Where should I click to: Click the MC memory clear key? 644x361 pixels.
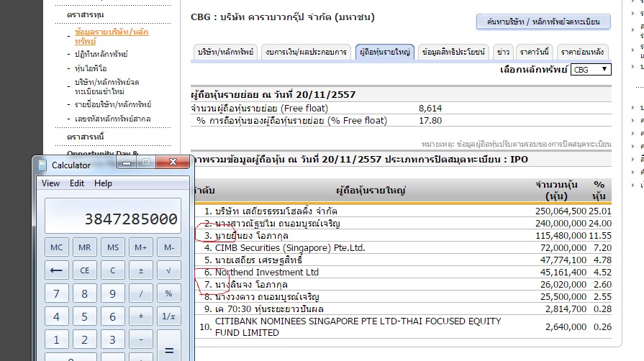click(57, 247)
